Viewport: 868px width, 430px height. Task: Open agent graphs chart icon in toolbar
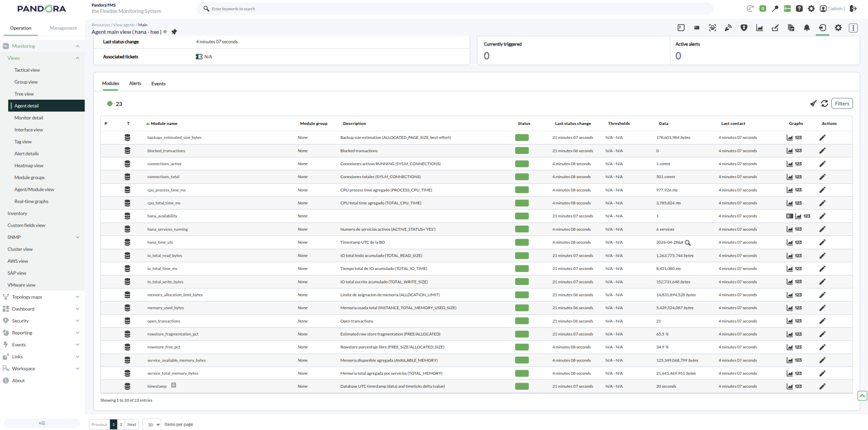pyautogui.click(x=760, y=28)
